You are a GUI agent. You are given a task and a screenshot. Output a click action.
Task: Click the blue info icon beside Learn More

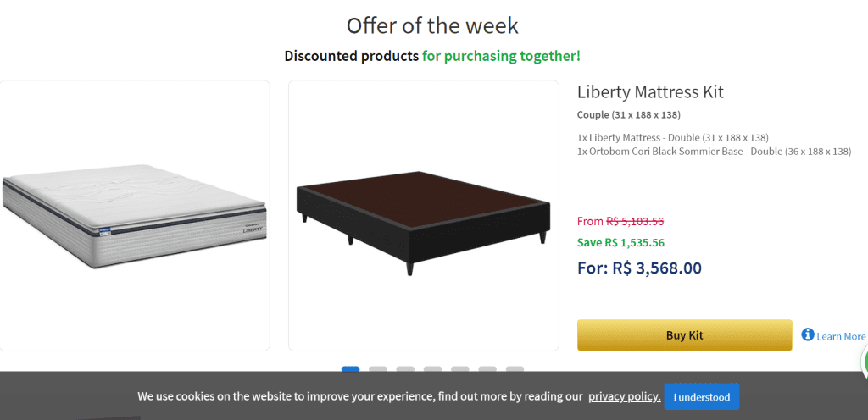coord(808,334)
